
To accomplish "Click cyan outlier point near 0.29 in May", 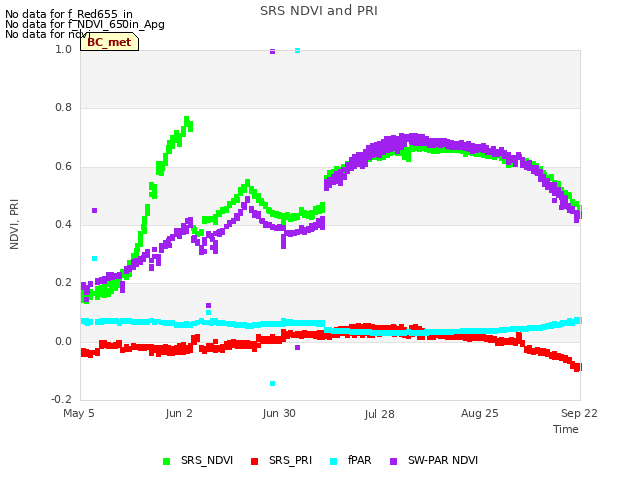I will (x=94, y=258).
